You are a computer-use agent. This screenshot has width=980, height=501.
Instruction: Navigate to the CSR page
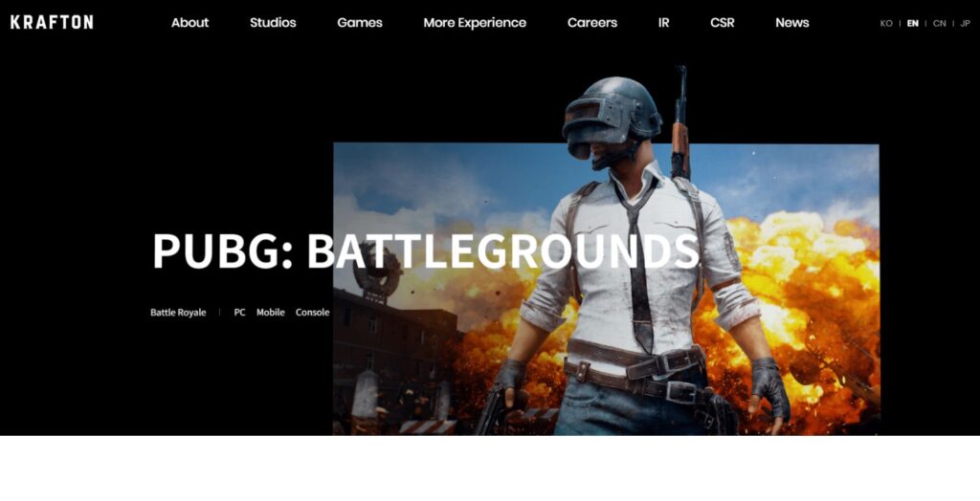tap(723, 23)
